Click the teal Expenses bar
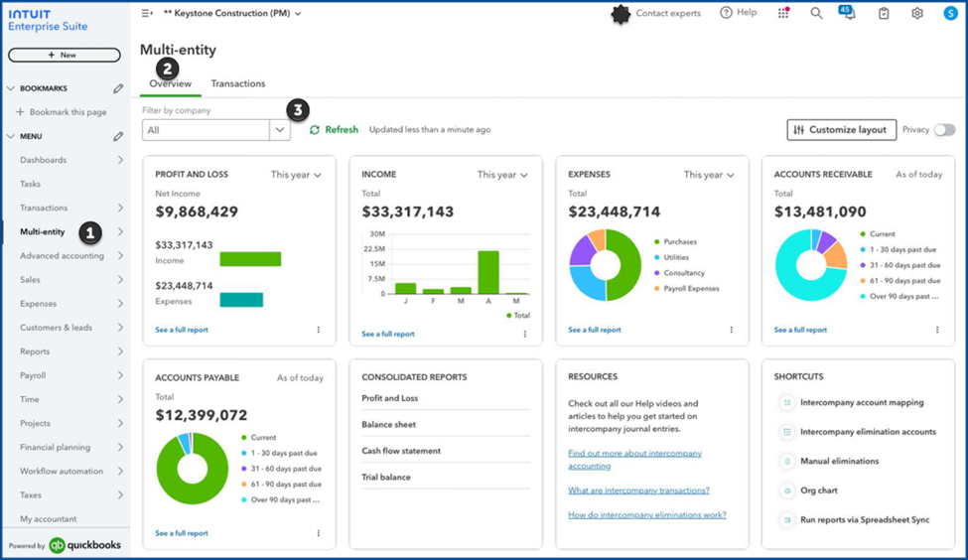The height and width of the screenshot is (560, 968). point(241,300)
